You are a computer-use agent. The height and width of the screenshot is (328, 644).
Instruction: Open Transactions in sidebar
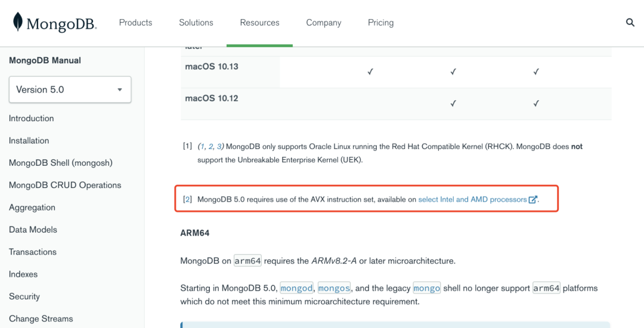pyautogui.click(x=33, y=252)
